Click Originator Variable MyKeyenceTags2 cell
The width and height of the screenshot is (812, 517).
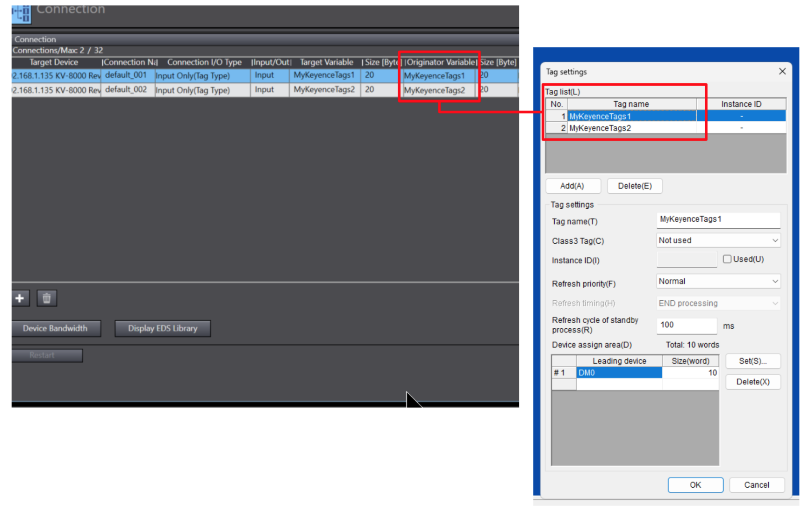[x=439, y=90]
